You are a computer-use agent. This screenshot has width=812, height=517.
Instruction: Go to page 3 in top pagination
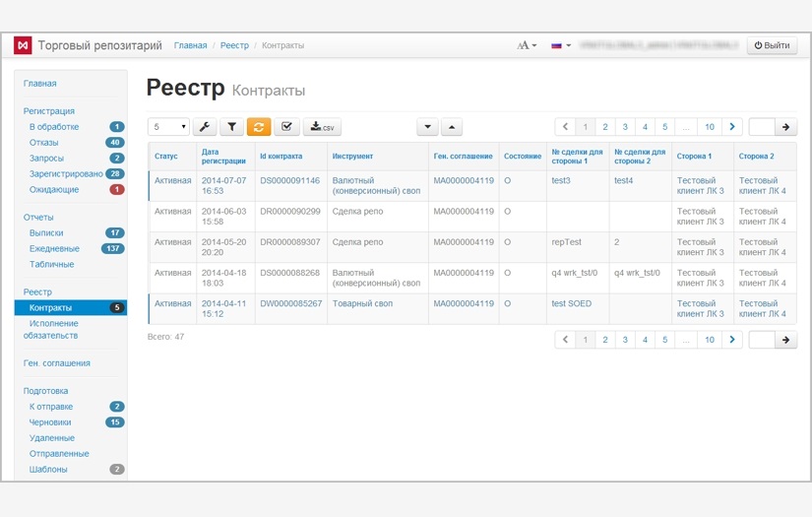[x=625, y=127]
